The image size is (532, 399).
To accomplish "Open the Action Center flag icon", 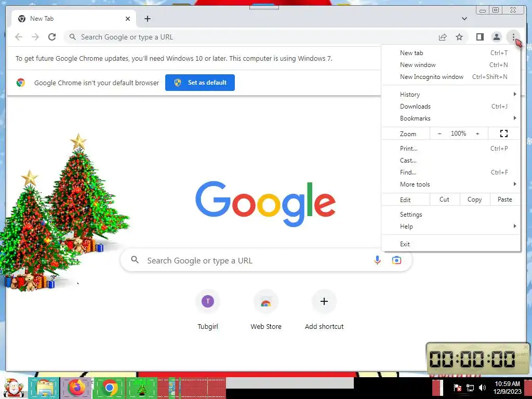I will click(x=457, y=388).
